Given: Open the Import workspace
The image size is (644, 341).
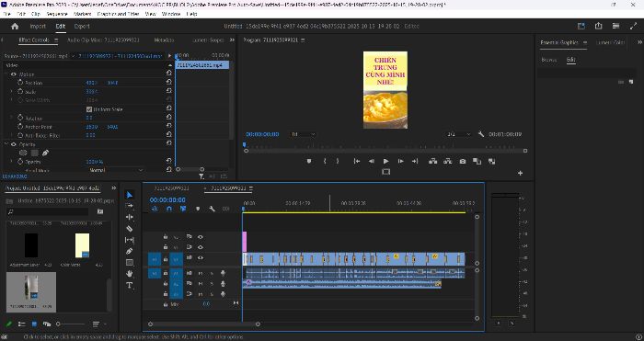Looking at the screenshot, I should point(38,27).
